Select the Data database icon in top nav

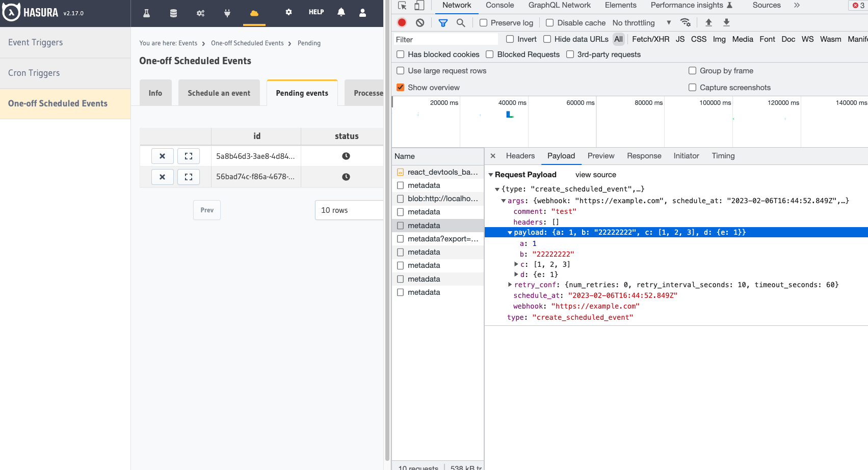pyautogui.click(x=173, y=13)
